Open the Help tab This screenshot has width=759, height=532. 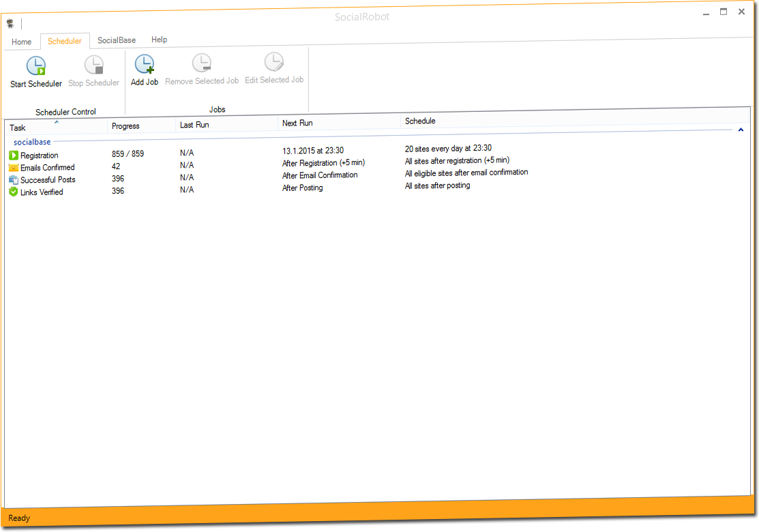160,40
